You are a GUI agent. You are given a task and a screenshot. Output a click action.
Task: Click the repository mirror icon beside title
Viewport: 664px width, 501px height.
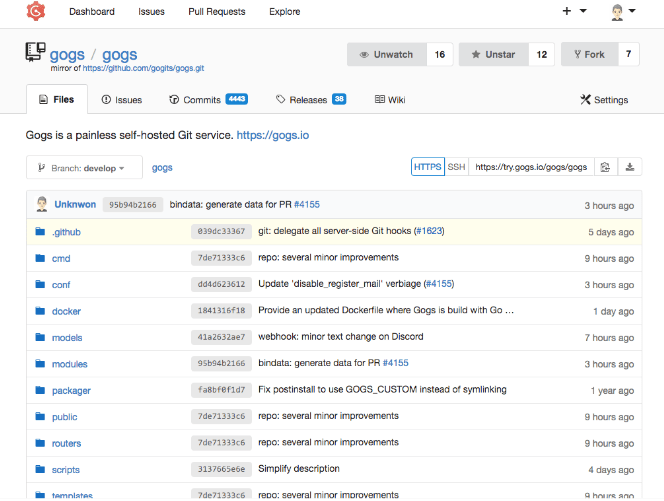[x=35, y=53]
